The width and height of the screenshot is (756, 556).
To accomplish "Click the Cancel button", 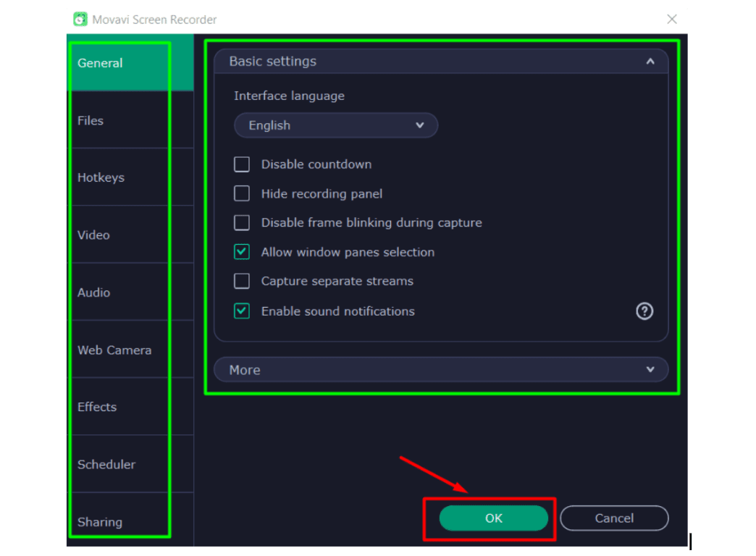I will [614, 518].
